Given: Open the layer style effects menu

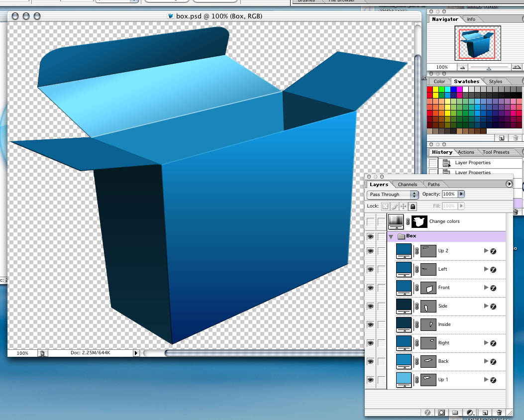Looking at the screenshot, I should tap(427, 413).
